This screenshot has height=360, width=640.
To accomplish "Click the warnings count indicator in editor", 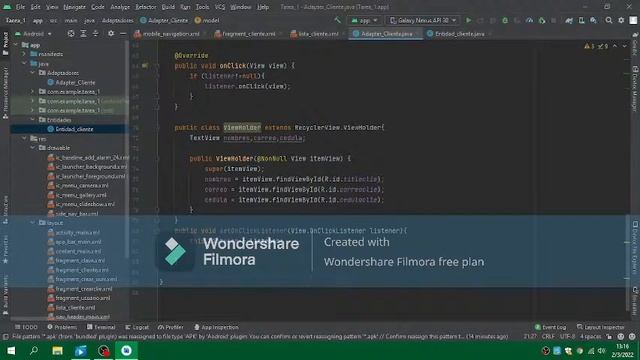I will 589,46.
